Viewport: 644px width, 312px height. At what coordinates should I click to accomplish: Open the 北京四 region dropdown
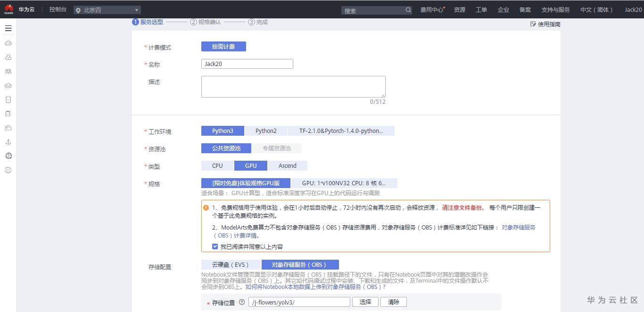(107, 10)
